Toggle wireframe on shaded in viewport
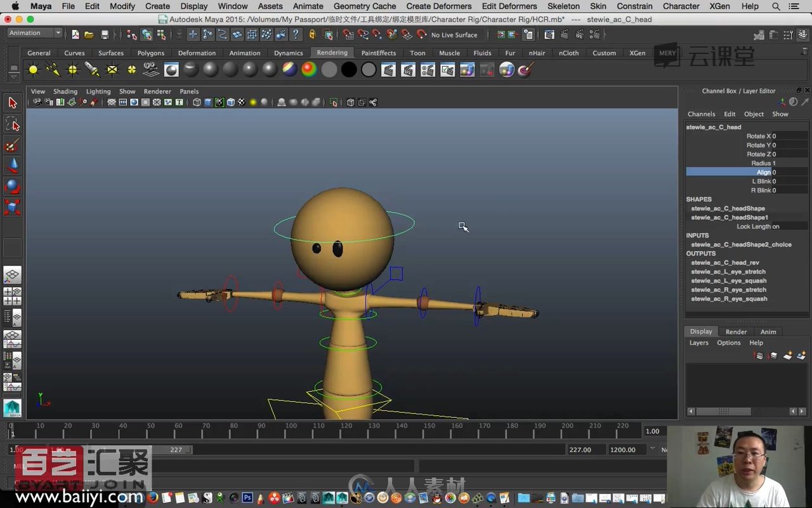 [x=231, y=102]
